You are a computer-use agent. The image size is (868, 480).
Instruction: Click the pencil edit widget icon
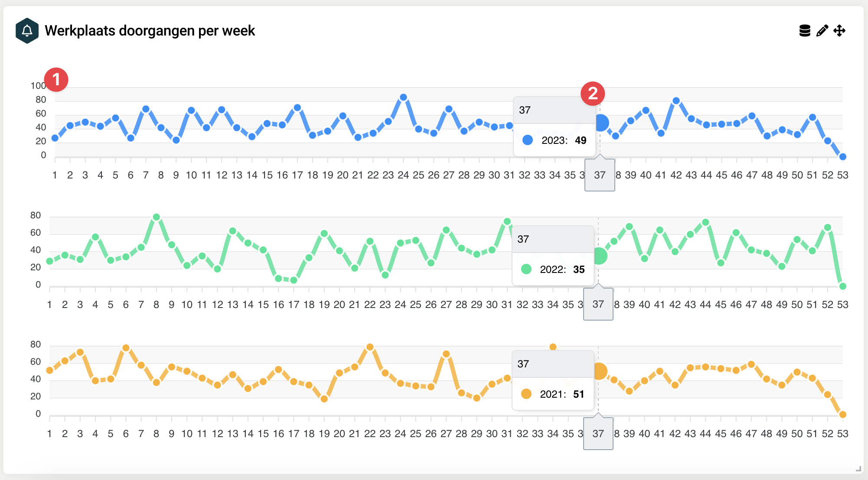click(822, 31)
